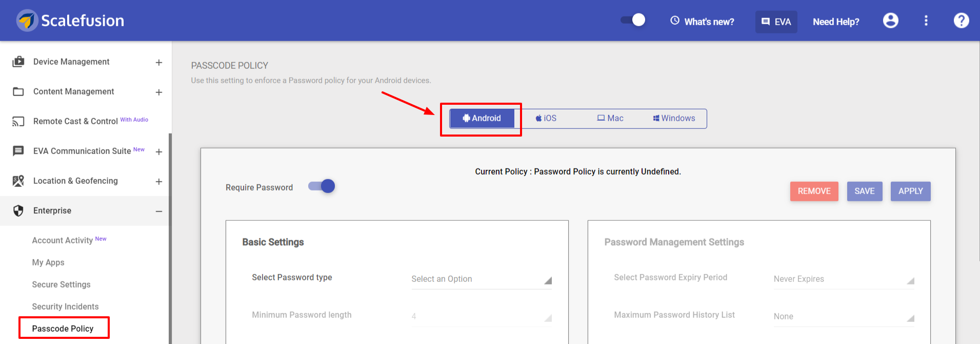
Task: Open My Apps in sidebar
Action: 48,262
